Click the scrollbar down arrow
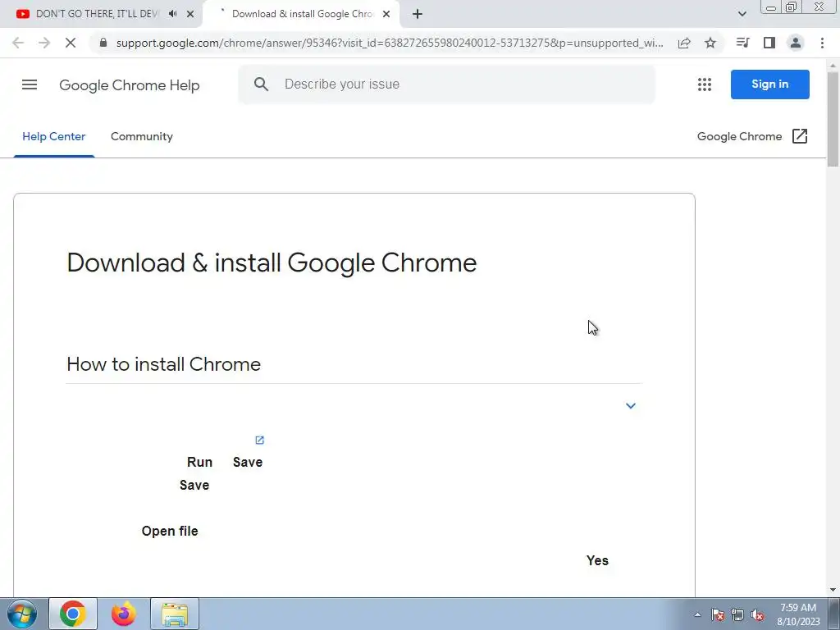 pos(833,590)
